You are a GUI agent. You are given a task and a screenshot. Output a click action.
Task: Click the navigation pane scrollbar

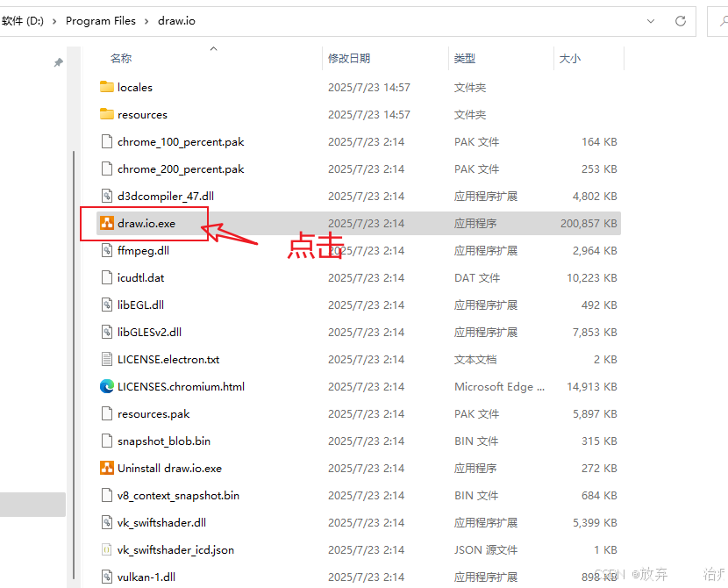74,364
